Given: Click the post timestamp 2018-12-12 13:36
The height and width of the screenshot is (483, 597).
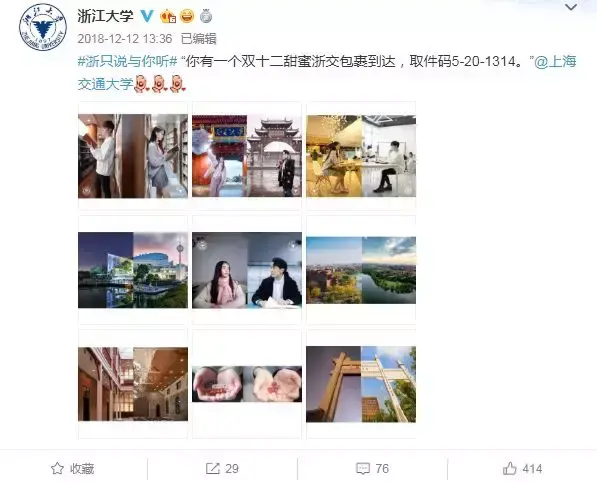Looking at the screenshot, I should [x=125, y=39].
